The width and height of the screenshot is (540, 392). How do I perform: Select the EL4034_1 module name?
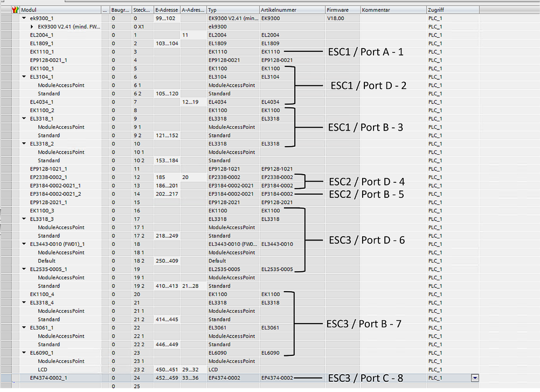41,102
